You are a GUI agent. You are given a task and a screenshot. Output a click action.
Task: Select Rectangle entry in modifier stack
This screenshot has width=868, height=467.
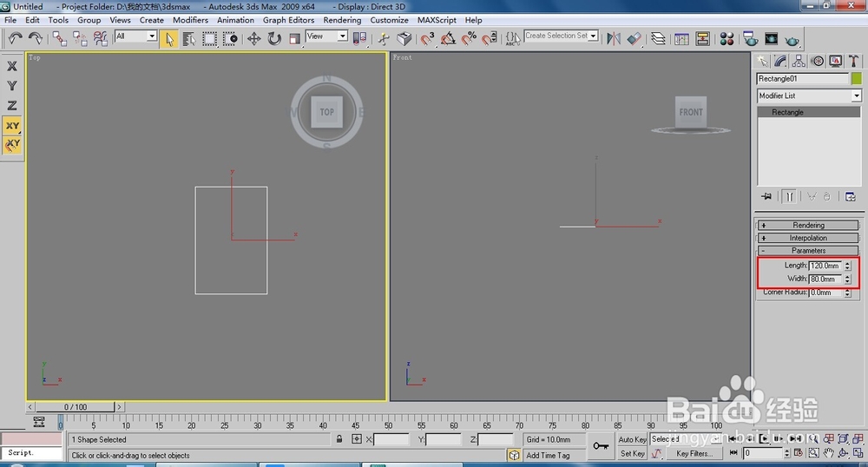pyautogui.click(x=809, y=112)
